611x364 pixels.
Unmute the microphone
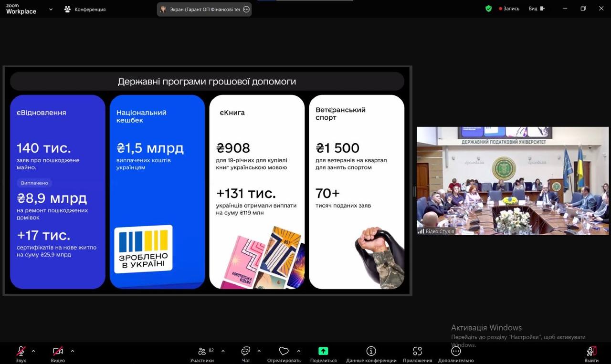(x=21, y=351)
